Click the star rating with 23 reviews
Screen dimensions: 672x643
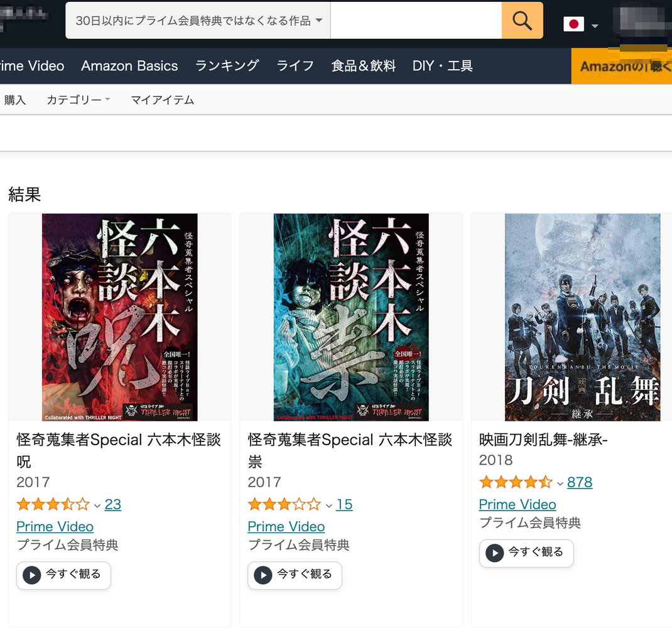(x=53, y=504)
